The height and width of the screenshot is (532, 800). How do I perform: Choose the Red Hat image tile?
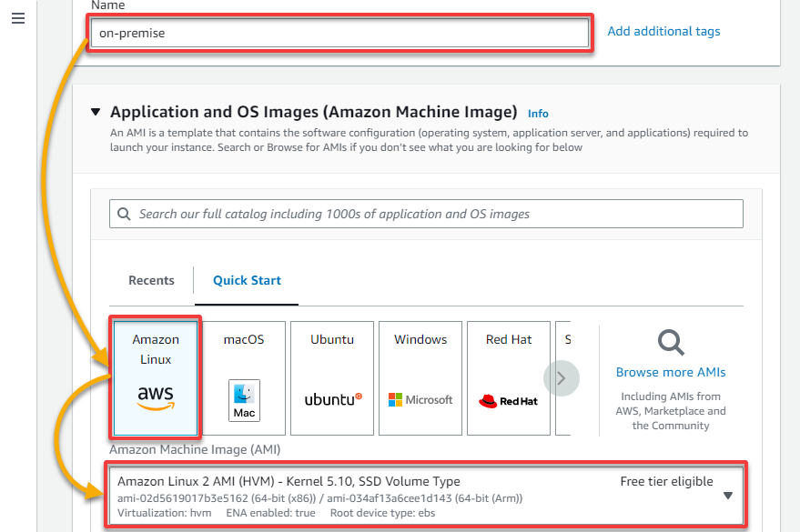tap(509, 378)
